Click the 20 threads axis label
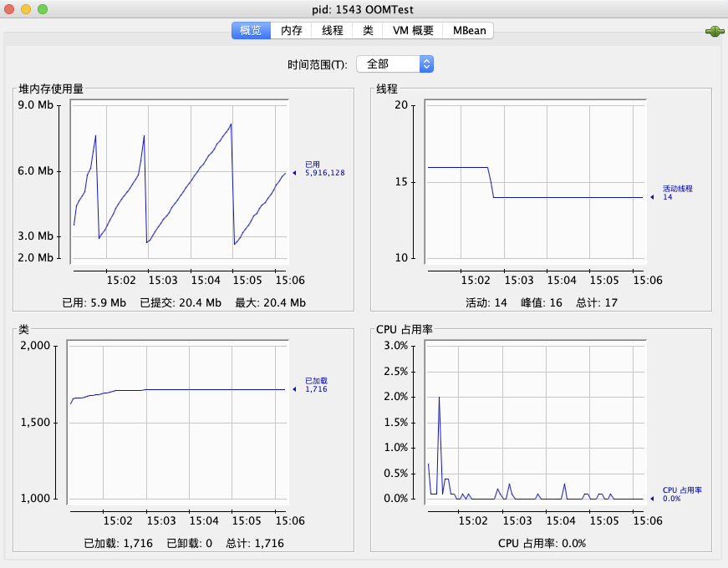 (401, 105)
